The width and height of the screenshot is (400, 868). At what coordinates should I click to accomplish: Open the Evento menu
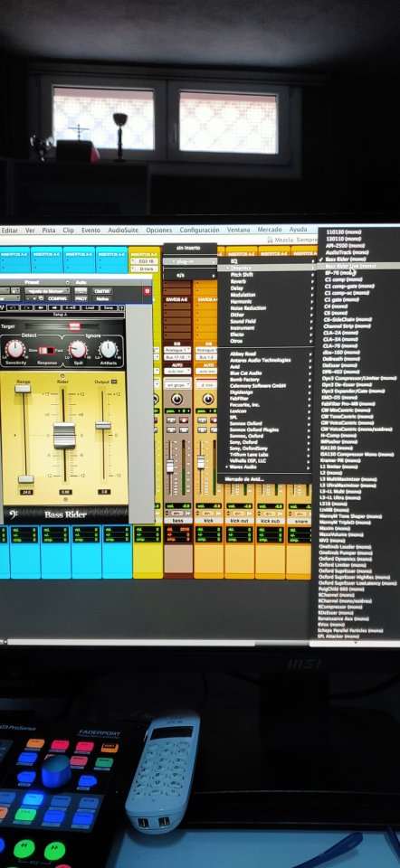90,230
